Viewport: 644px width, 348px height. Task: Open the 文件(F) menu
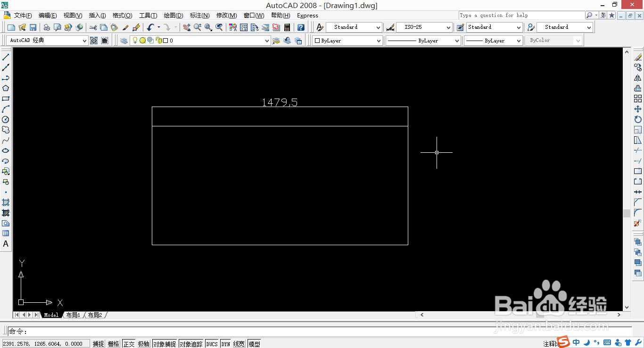point(23,16)
